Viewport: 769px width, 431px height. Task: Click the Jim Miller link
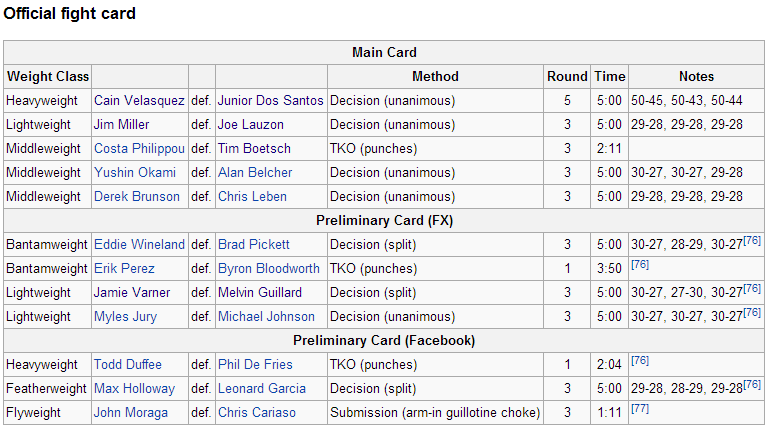click(121, 125)
